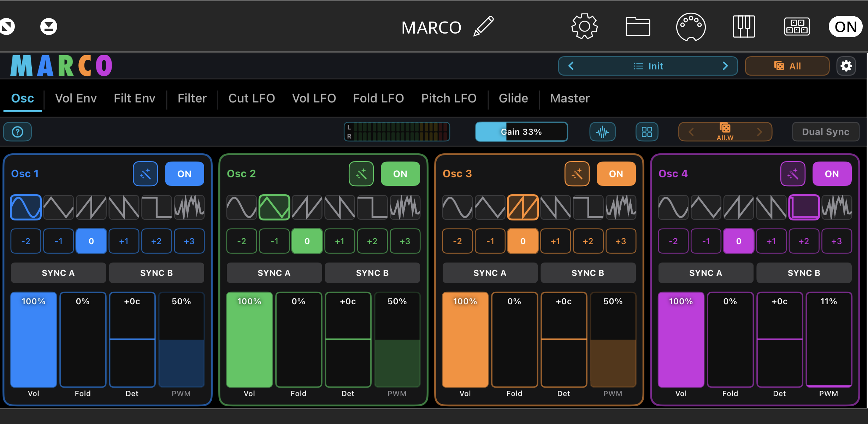868x424 pixels.
Task: Switch to the Filt Env tab
Action: tap(135, 98)
